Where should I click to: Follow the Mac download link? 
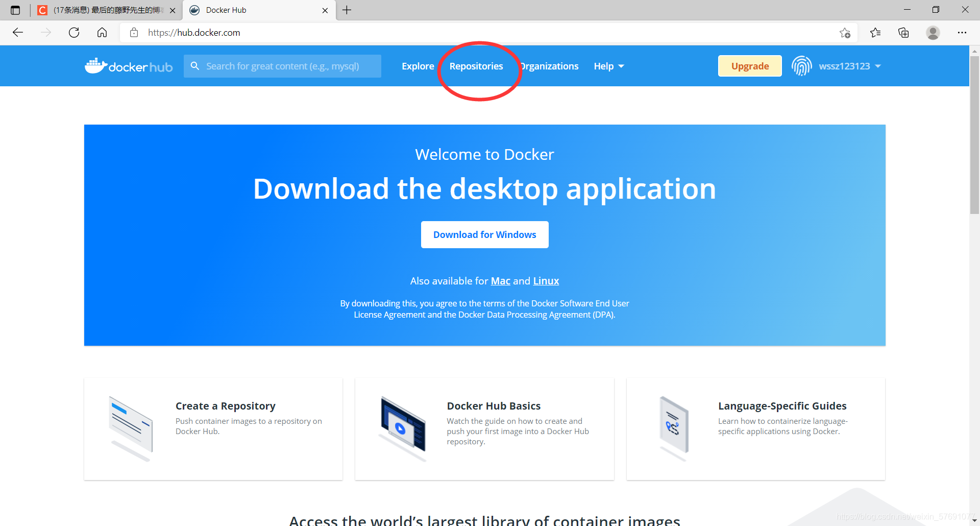pos(501,281)
